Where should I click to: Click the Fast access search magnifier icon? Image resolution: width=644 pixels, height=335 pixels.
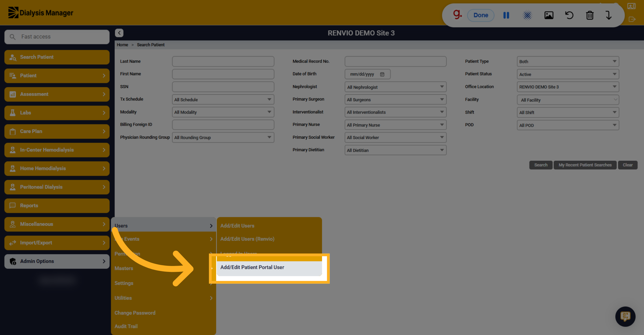click(13, 37)
